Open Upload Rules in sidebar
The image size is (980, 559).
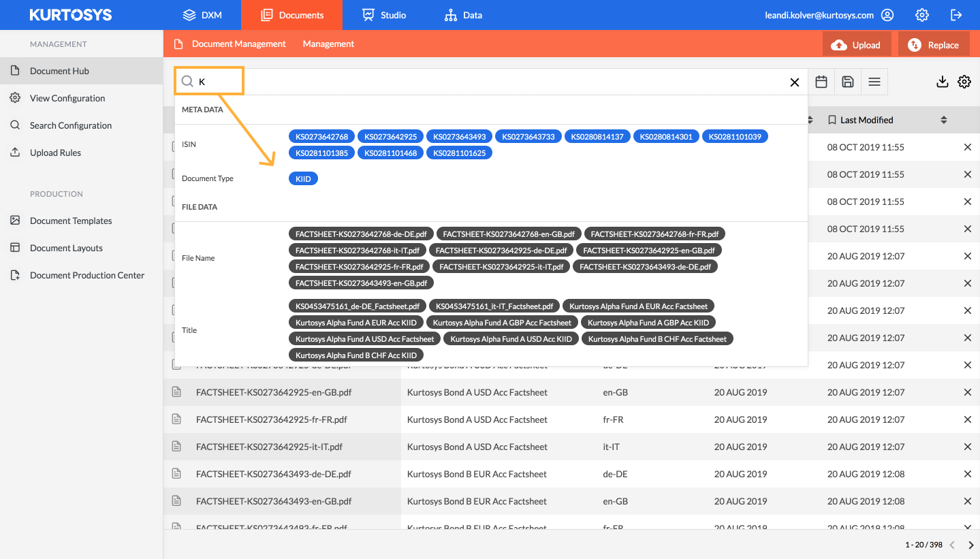coord(81,153)
